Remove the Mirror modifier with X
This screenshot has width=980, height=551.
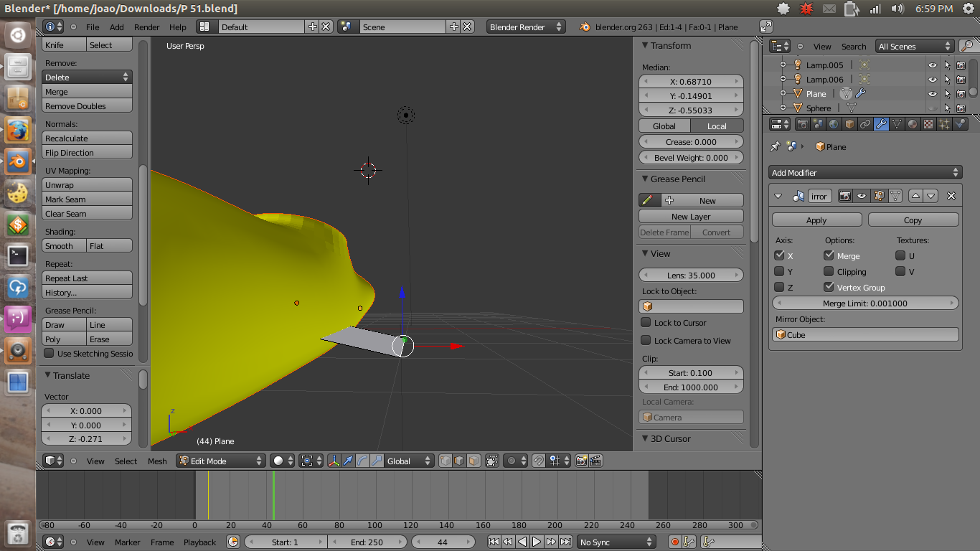pyautogui.click(x=951, y=196)
